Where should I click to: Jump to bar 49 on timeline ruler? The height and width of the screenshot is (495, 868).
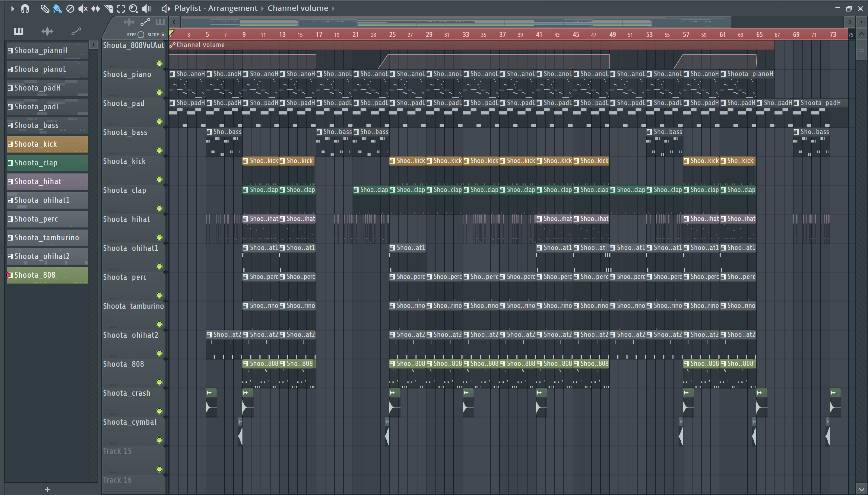[x=613, y=35]
